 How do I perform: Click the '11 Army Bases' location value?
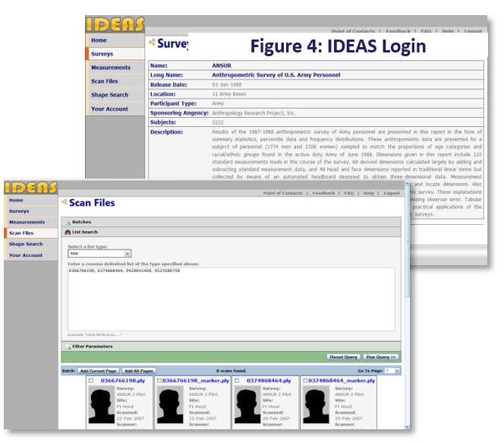tap(229, 94)
